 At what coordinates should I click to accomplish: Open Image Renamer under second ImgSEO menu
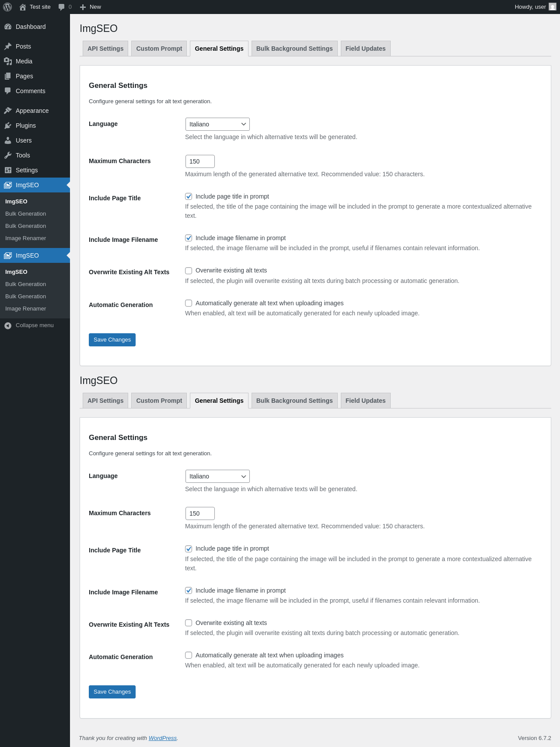tap(25, 309)
